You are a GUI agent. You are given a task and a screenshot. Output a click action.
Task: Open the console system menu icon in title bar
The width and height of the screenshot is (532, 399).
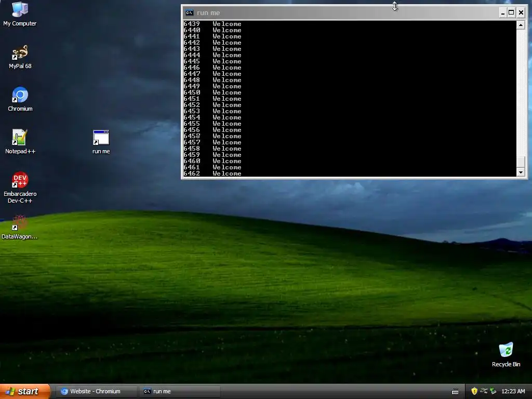189,13
